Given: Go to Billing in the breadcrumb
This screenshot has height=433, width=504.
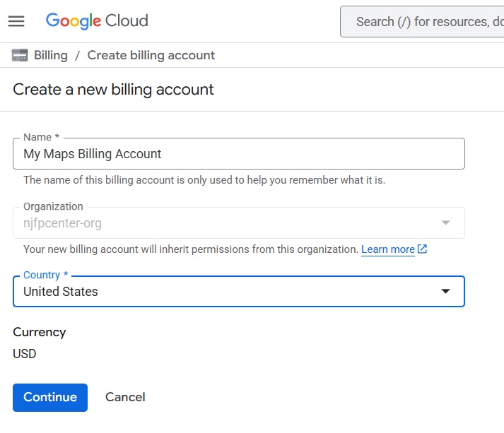Looking at the screenshot, I should 51,55.
